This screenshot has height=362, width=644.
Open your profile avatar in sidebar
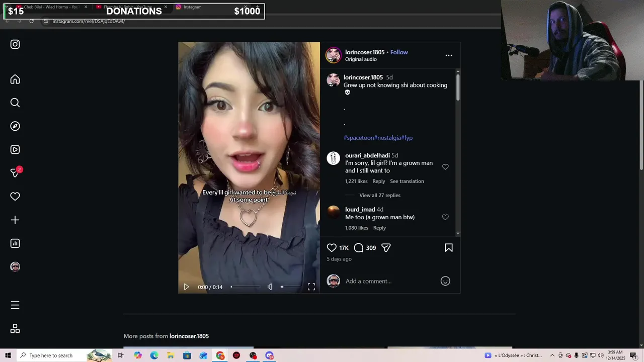[15, 266]
